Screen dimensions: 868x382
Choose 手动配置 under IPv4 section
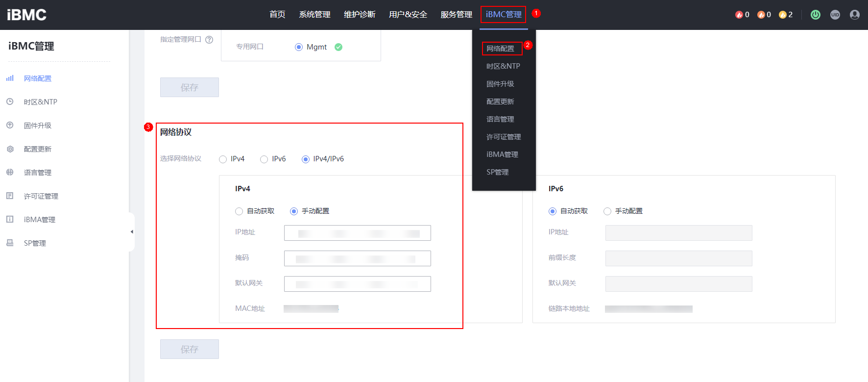tap(294, 211)
